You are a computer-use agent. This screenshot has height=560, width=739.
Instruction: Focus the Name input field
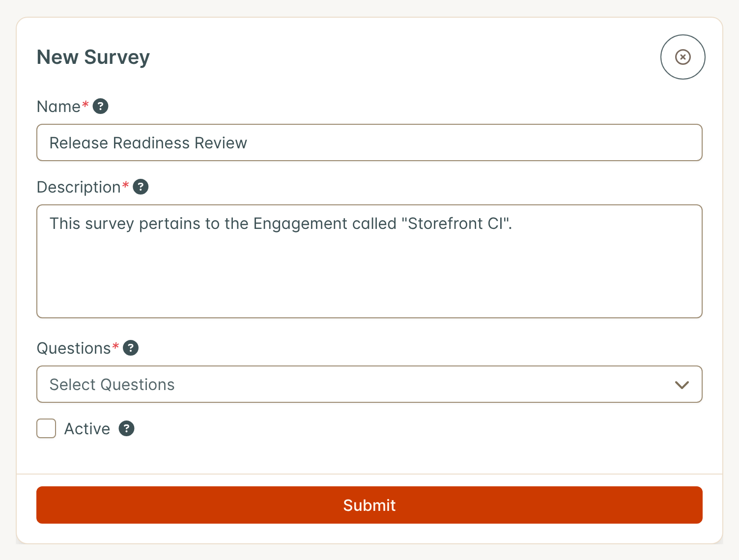tap(369, 142)
